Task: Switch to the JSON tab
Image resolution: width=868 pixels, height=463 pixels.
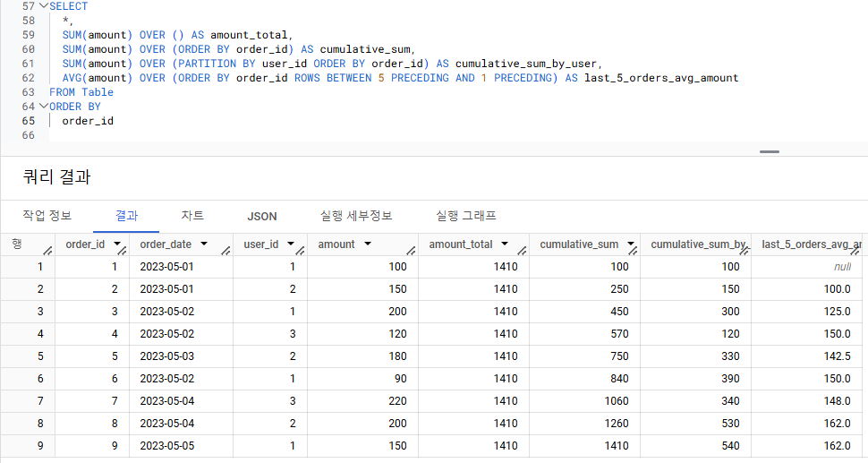Action: [x=262, y=217]
